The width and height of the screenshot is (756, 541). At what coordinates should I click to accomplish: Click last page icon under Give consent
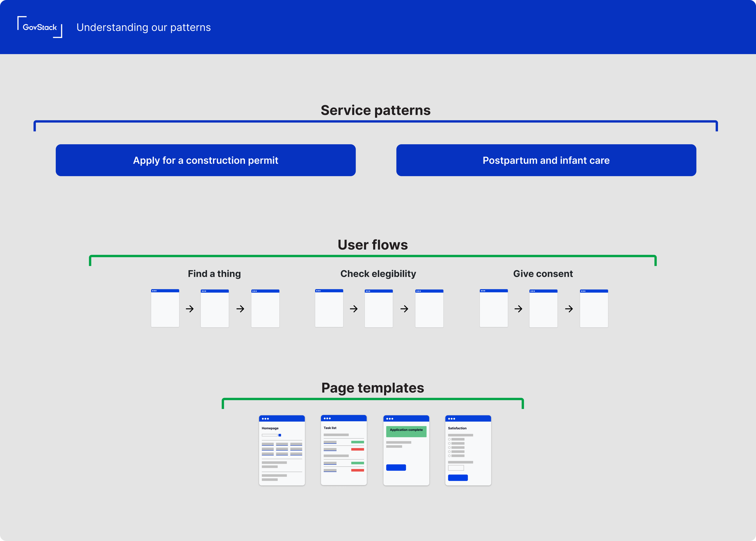[x=594, y=308]
